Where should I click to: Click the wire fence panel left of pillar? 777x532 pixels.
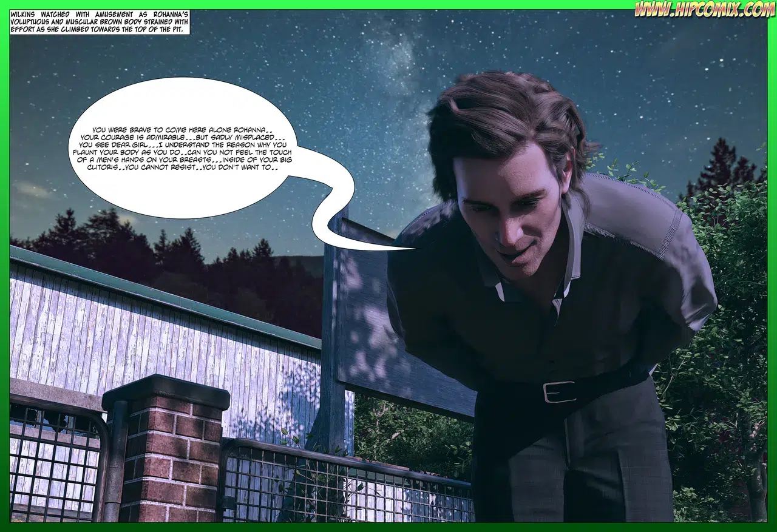point(58,458)
